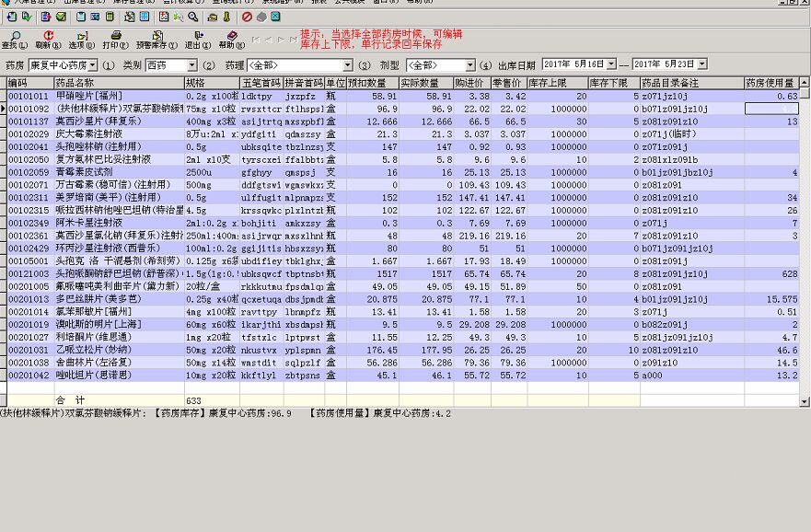Click the blue monitor screen toolbar icon
The height and width of the screenshot is (532, 811).
[95, 17]
